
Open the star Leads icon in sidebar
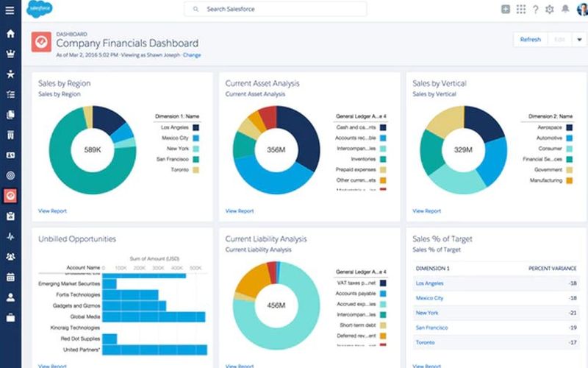click(x=10, y=74)
